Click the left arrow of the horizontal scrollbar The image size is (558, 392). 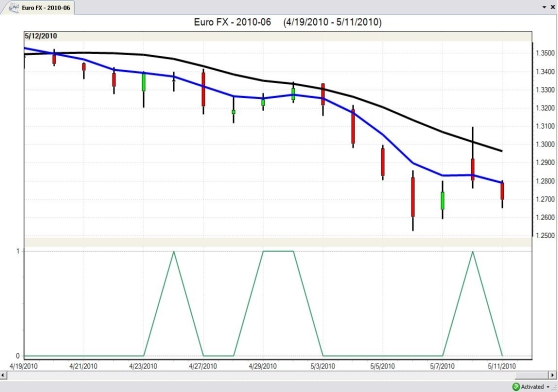pos(3,375)
